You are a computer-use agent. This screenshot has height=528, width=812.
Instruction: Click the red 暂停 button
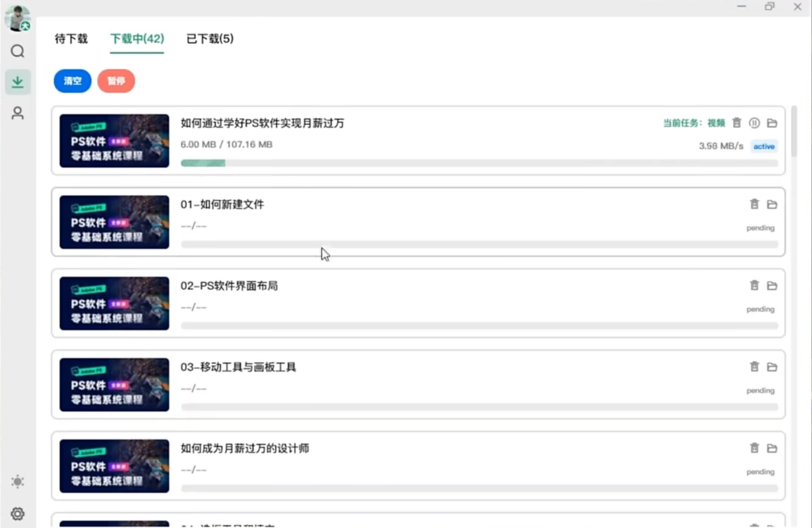point(116,81)
